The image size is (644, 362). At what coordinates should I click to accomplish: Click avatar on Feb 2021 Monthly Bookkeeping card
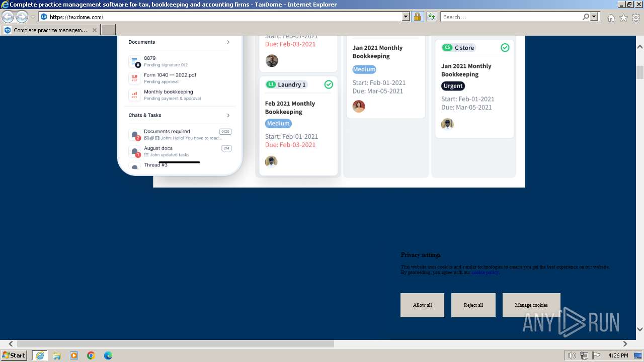tap(271, 161)
